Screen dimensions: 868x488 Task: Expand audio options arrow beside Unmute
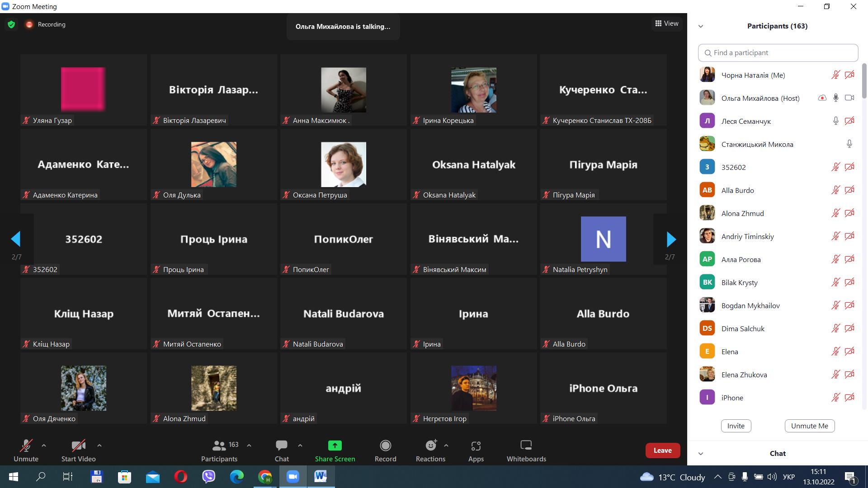coord(44,446)
